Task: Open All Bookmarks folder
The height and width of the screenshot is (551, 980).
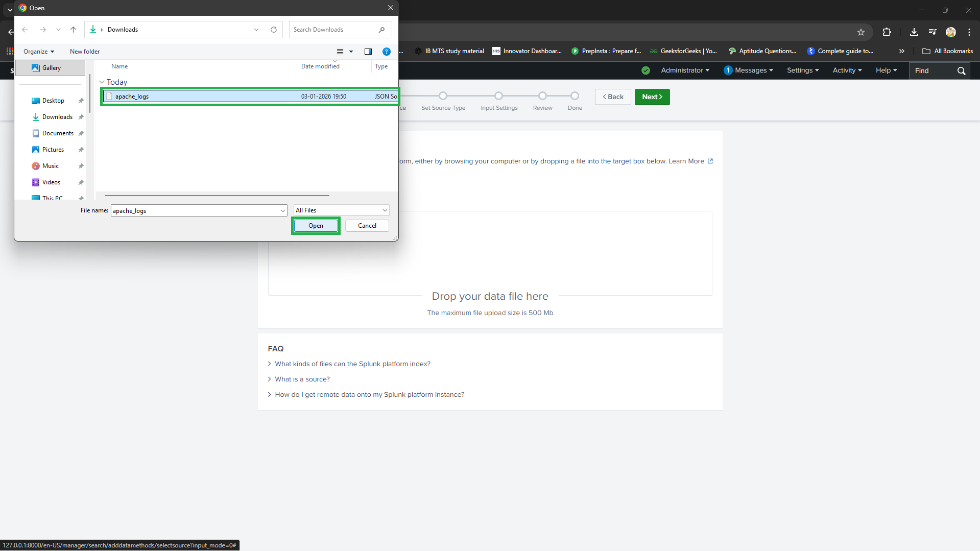Action: (948, 51)
